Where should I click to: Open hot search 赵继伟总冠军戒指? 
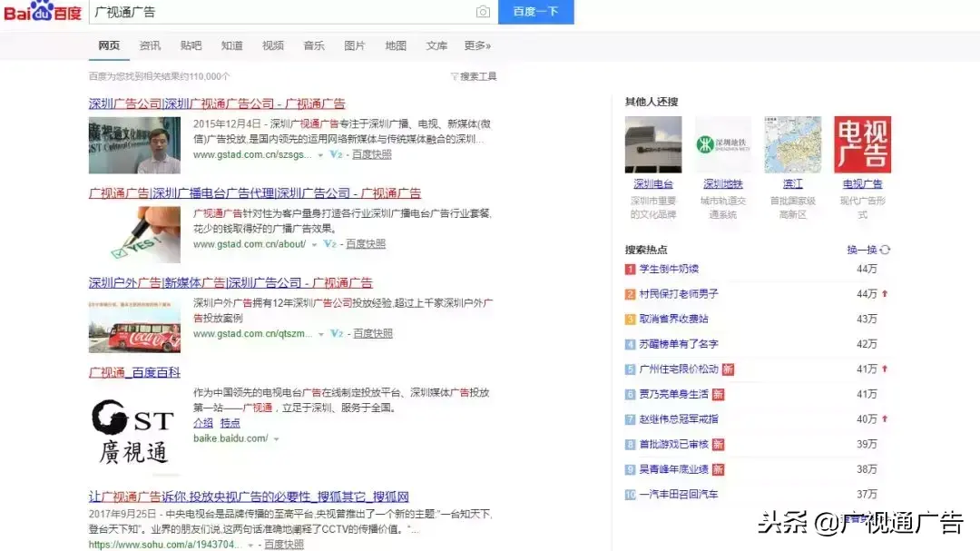pos(679,419)
